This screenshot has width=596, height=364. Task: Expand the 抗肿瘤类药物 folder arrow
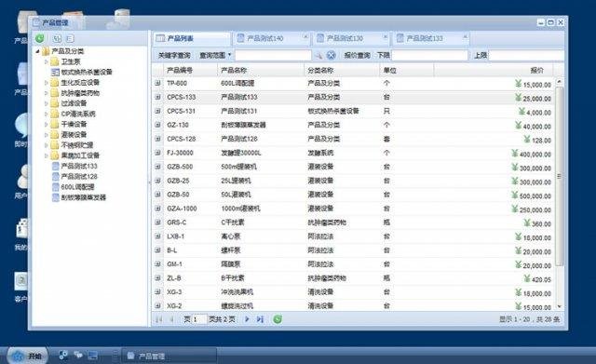pos(47,93)
